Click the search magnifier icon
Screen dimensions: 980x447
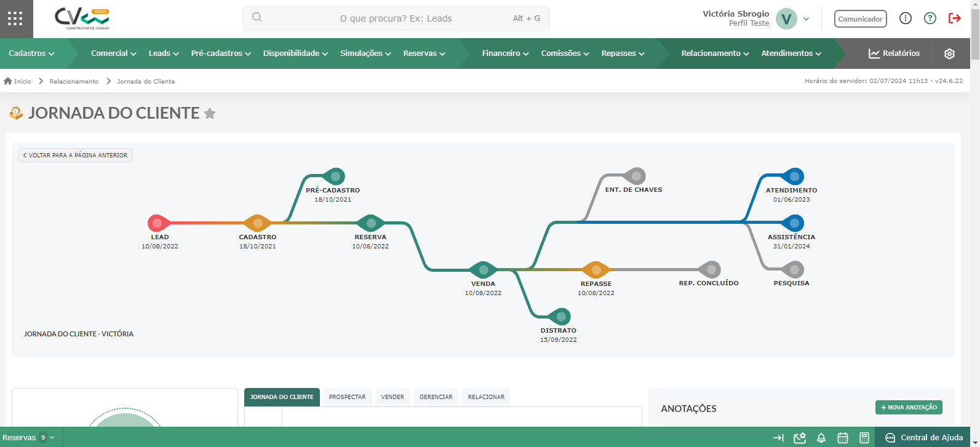[257, 18]
